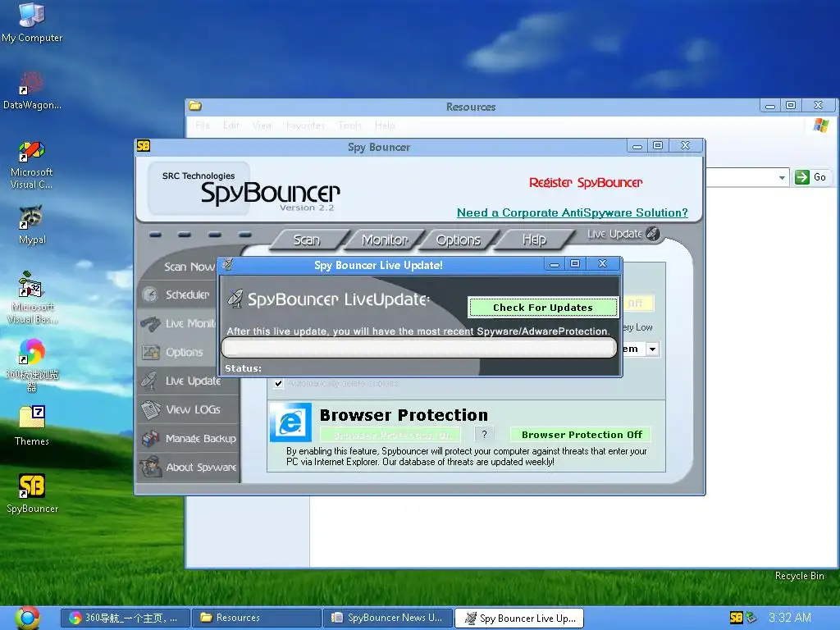Open the Tools menu in Resources window
This screenshot has width=840, height=630.
(x=349, y=126)
